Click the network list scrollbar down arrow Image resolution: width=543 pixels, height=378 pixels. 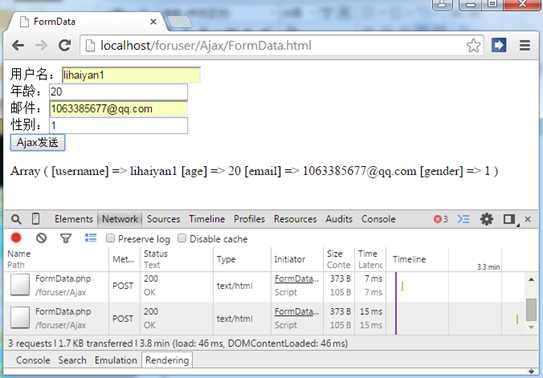click(531, 327)
